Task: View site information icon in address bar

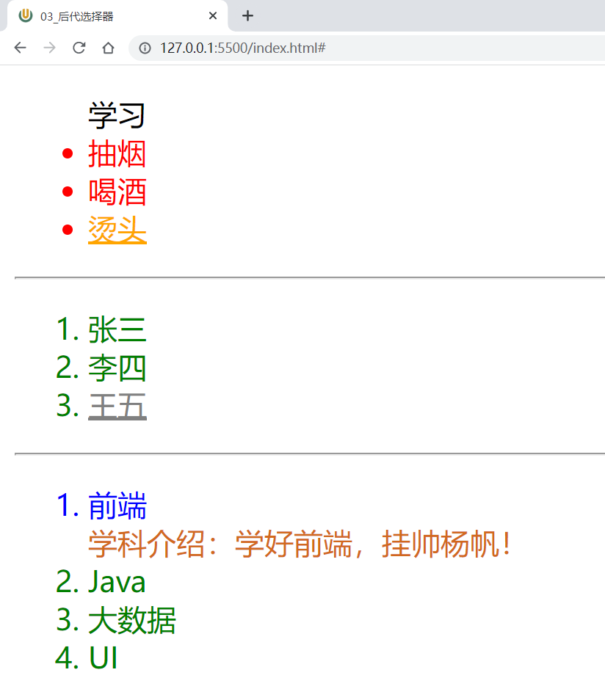Action: tap(145, 48)
